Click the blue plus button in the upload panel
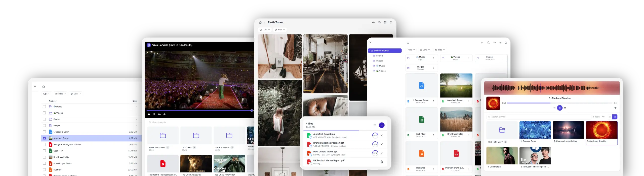Screen dimensions: 644x176 coord(382,125)
